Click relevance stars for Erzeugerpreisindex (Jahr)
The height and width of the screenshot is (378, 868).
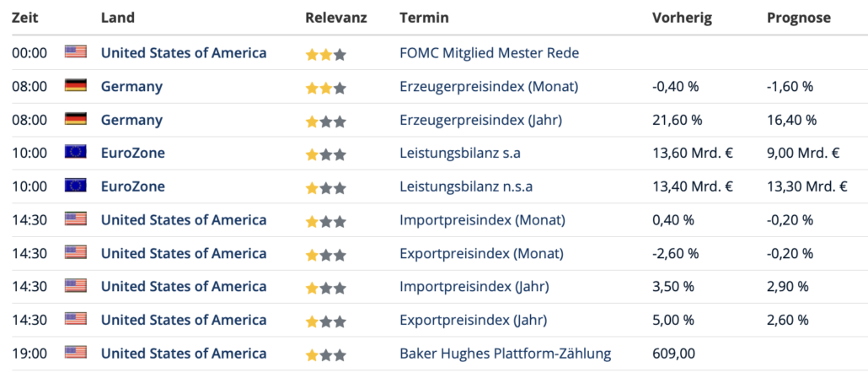click(x=325, y=121)
